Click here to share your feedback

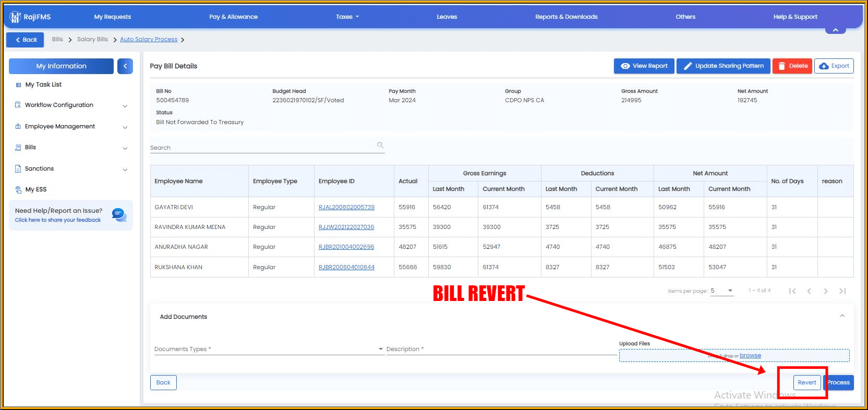58,220
